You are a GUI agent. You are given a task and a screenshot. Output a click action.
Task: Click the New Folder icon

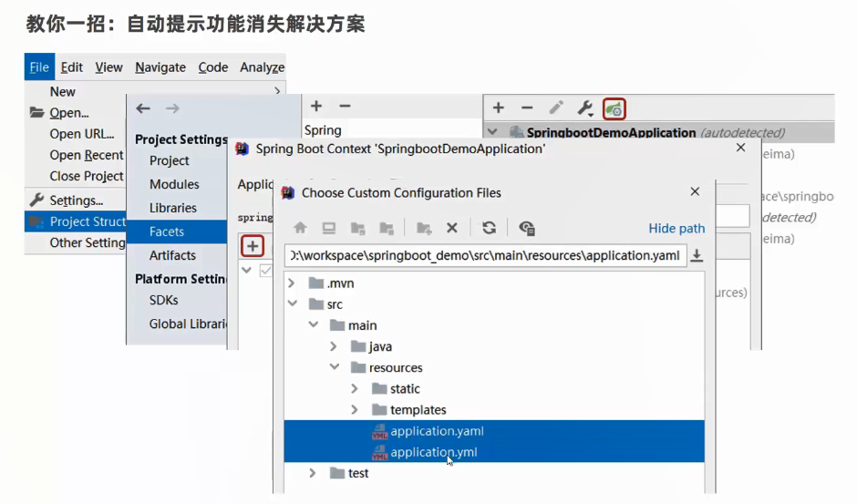tap(424, 228)
